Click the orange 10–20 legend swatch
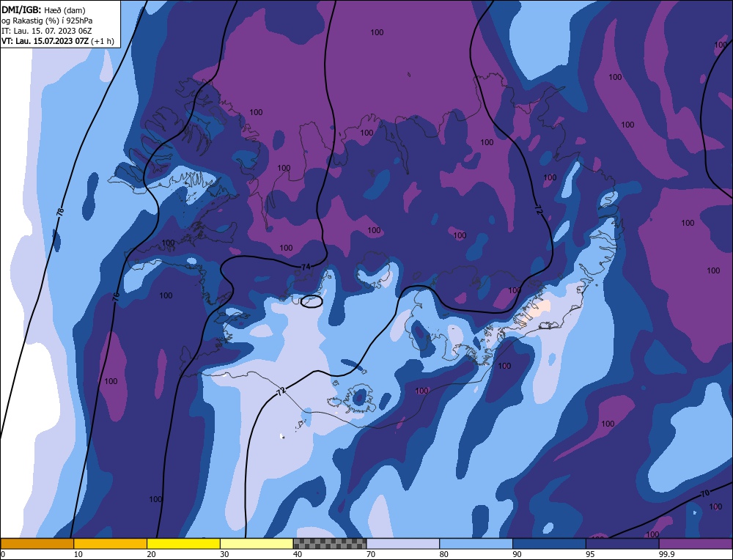Image resolution: width=733 pixels, height=560 pixels. click(111, 544)
